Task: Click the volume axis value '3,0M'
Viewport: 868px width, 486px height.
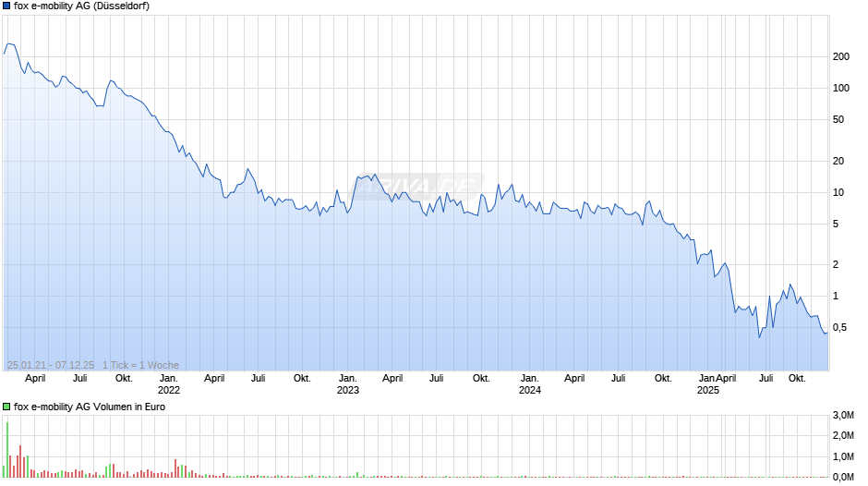Action: pyautogui.click(x=843, y=416)
